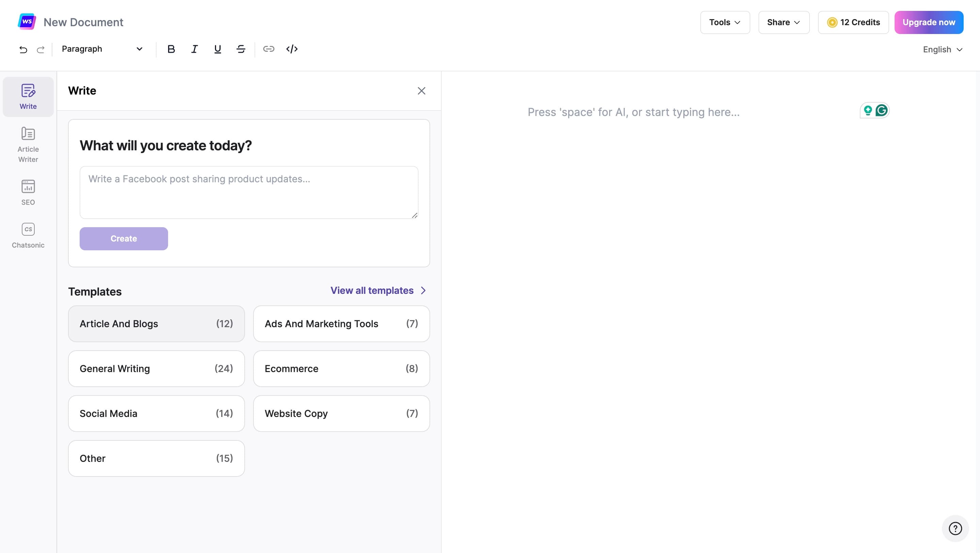Redo the last edit
Screen dimensions: 980x553
41,49
